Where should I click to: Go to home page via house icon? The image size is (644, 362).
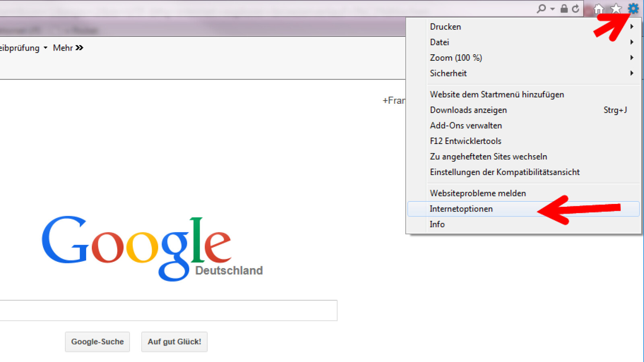coord(599,8)
